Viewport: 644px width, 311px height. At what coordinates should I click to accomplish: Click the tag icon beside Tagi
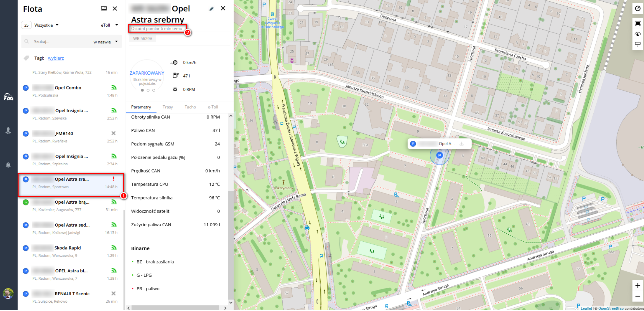click(26, 58)
